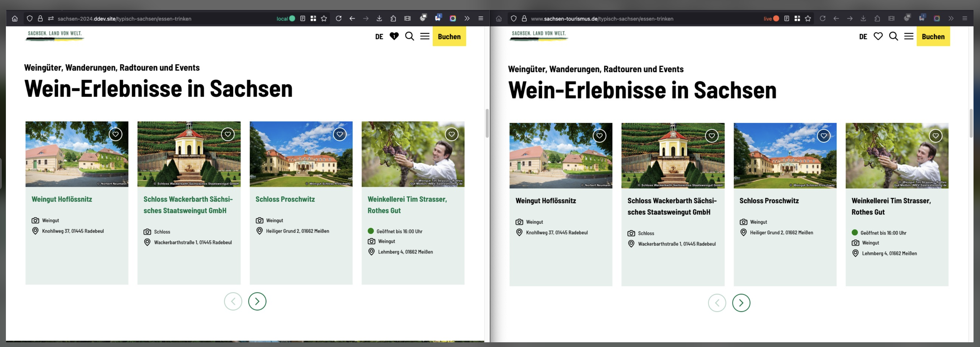Advance carousel with next arrow on the live site
The width and height of the screenshot is (980, 347).
pos(741,303)
